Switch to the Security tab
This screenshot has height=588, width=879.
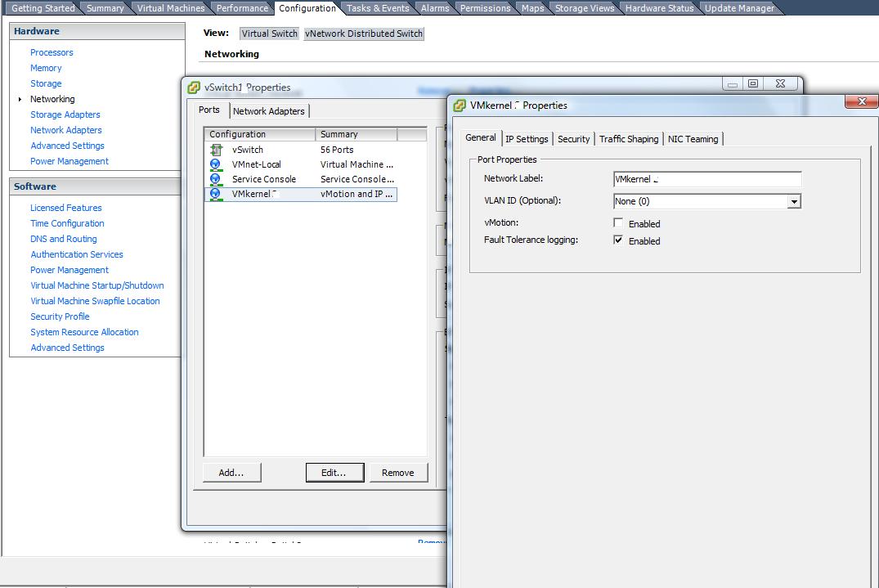tap(573, 139)
